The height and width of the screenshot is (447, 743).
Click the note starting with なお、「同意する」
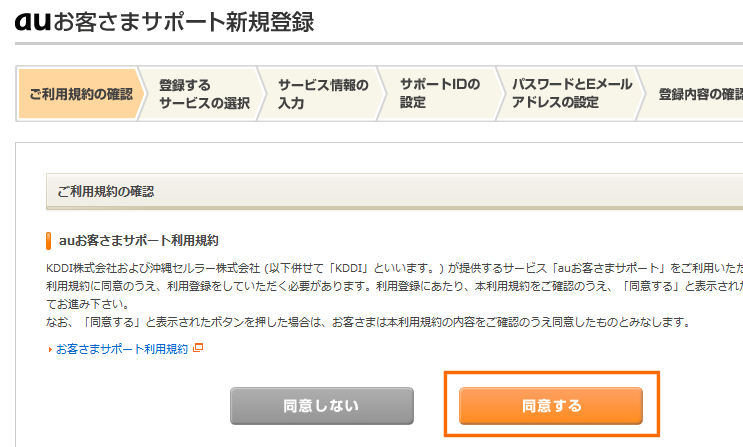pos(368,322)
